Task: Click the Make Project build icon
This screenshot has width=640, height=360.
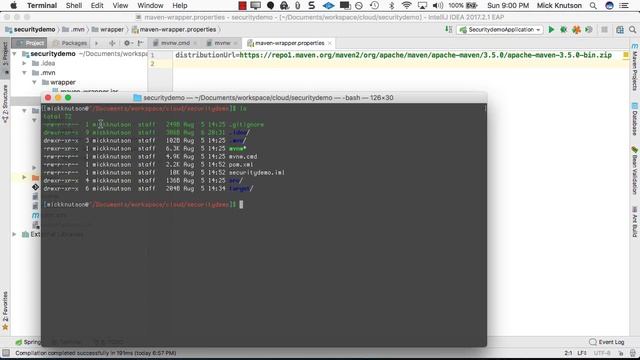Action: point(449,29)
